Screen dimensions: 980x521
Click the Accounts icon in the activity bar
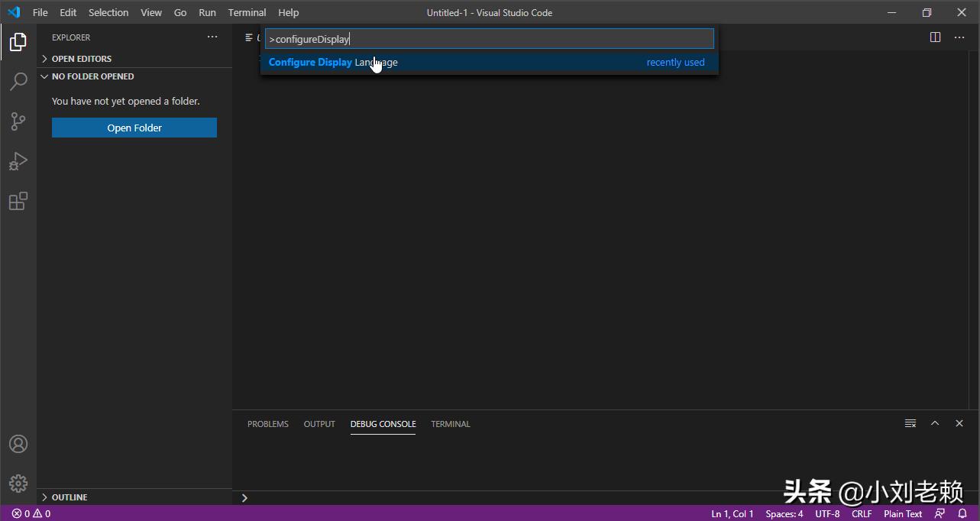tap(18, 443)
